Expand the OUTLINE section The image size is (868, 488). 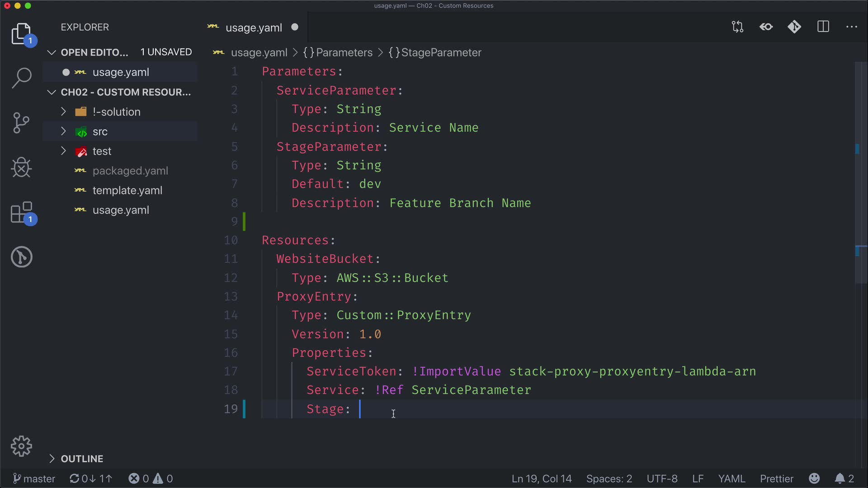tap(82, 459)
